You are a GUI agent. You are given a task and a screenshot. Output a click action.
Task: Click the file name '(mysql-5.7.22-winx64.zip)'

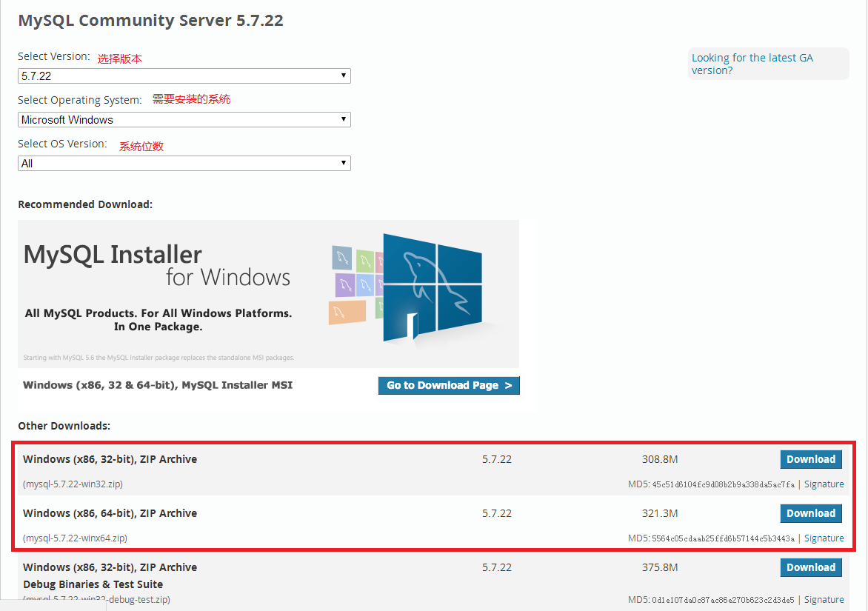pyautogui.click(x=76, y=538)
